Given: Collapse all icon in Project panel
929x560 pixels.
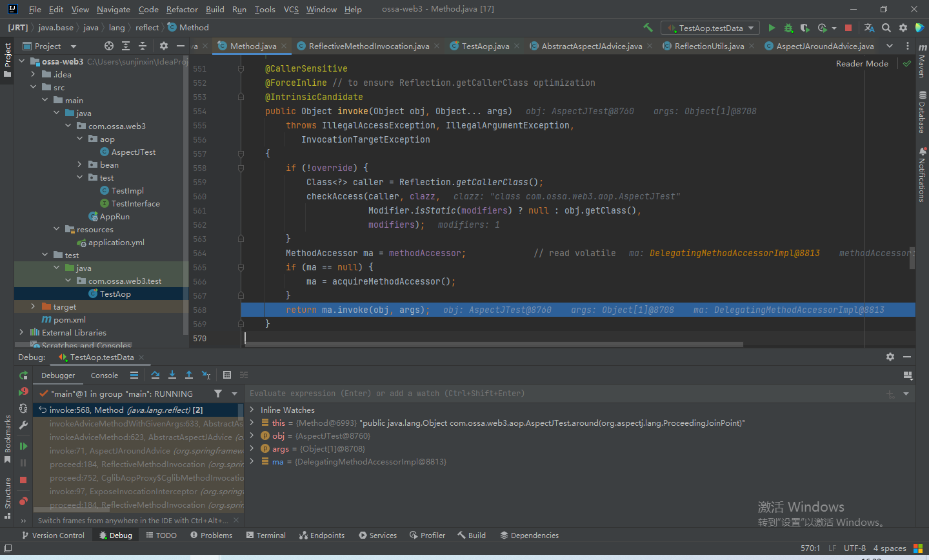Looking at the screenshot, I should click(143, 46).
